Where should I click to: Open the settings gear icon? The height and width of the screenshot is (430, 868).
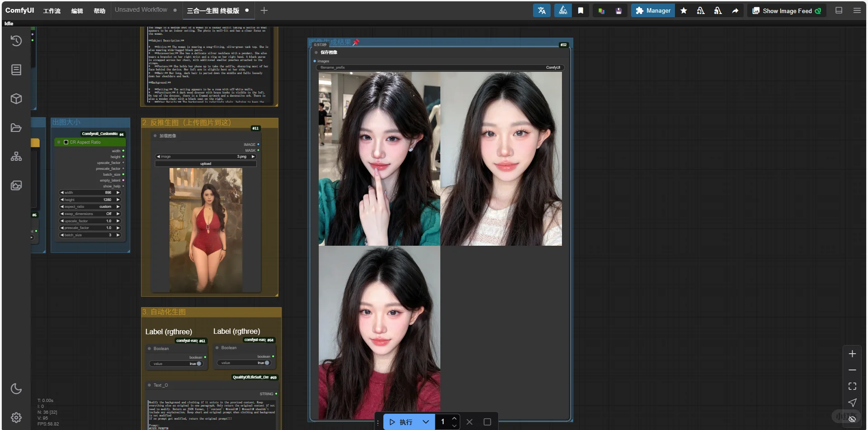16,417
